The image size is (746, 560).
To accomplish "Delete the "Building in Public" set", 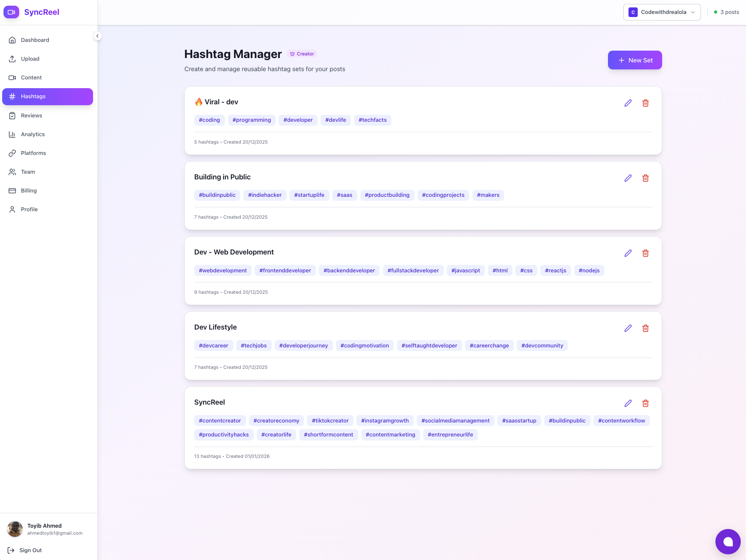I will pos(646,178).
